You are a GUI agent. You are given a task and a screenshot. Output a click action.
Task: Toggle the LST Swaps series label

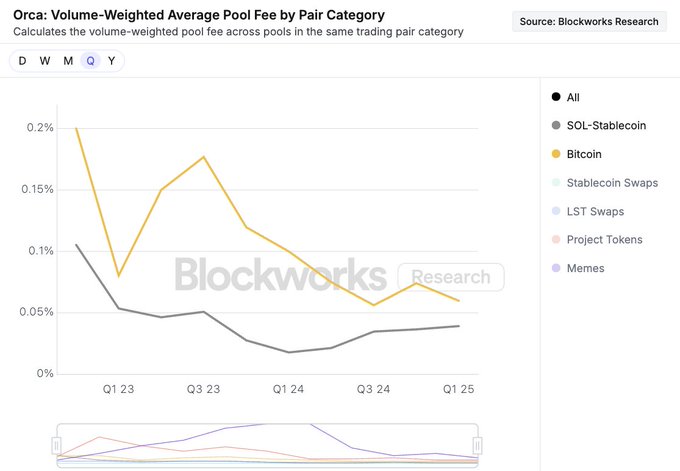coord(595,211)
